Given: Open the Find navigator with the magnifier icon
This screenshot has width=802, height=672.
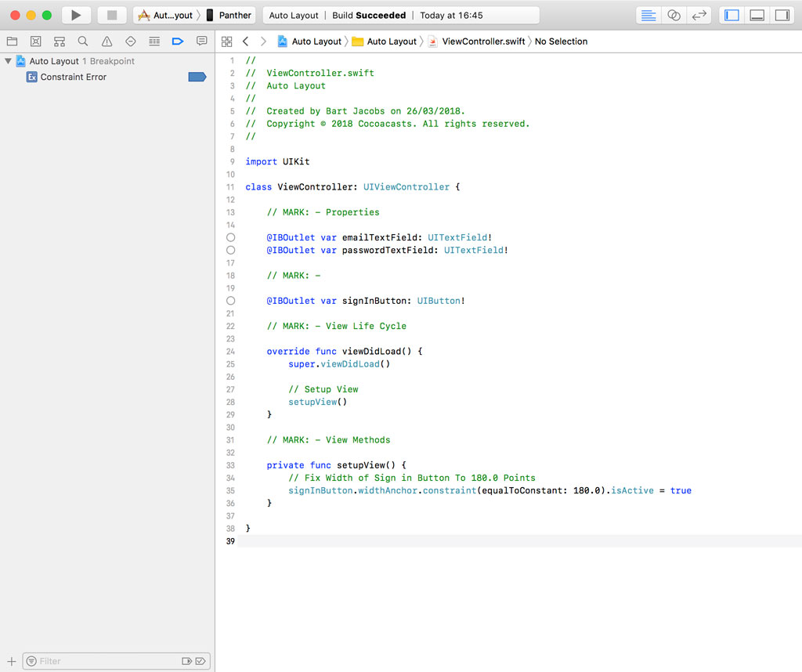Looking at the screenshot, I should [81, 41].
